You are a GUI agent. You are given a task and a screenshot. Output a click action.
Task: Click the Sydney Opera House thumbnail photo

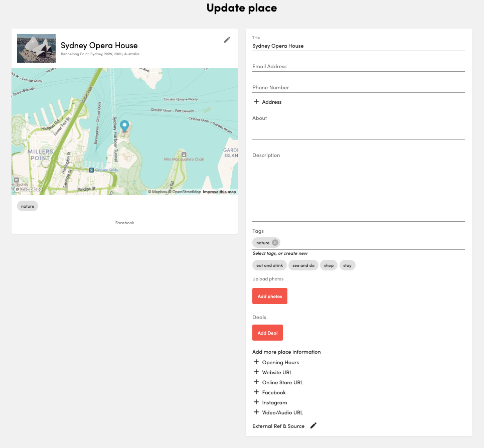point(37,49)
